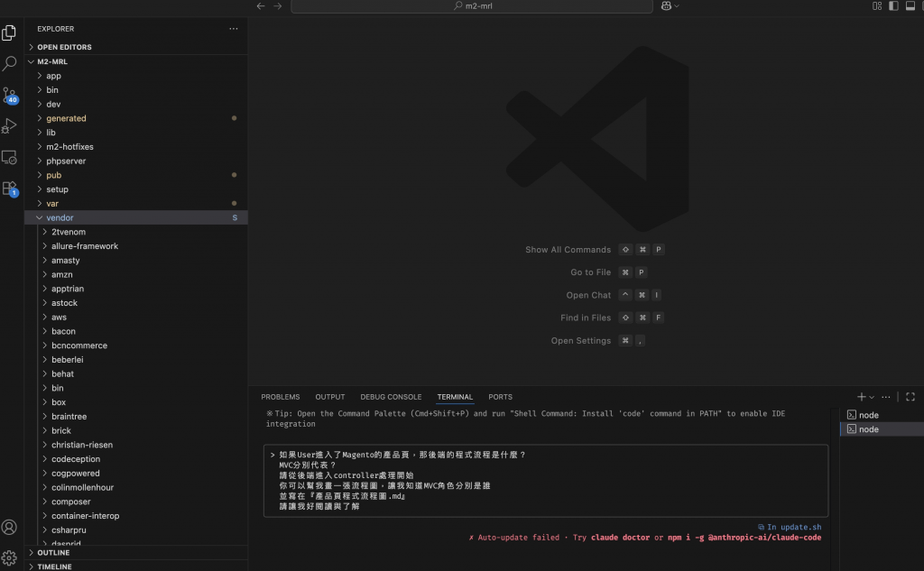Expand the braintree folder
Viewport: 924px width, 571px height.
(x=136, y=416)
